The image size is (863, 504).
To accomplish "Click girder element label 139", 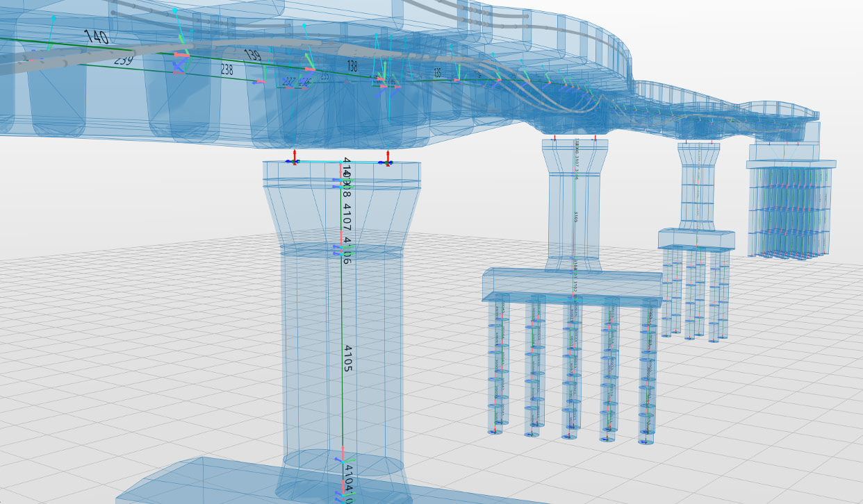I will 252,54.
